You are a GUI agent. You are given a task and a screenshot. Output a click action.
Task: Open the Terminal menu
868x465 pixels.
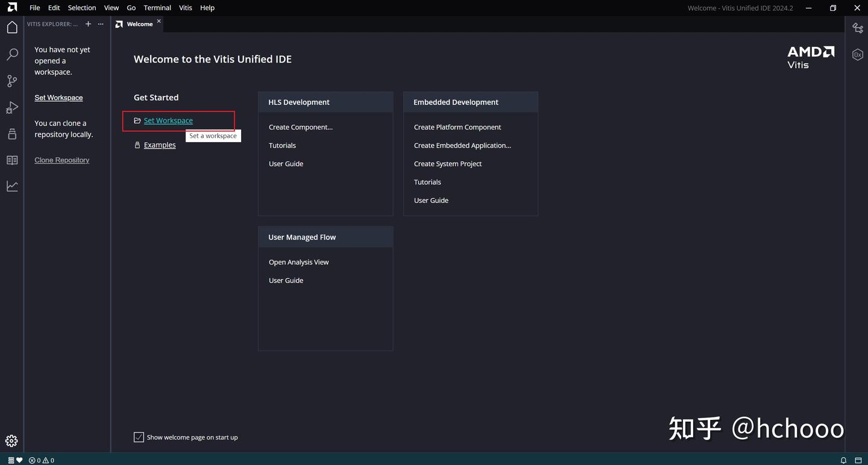tap(157, 8)
